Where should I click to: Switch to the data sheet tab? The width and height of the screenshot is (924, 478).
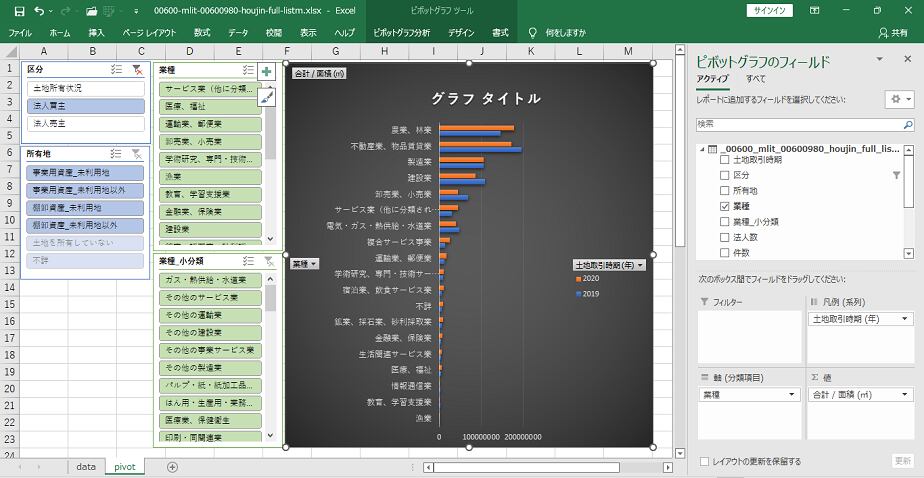[x=86, y=467]
